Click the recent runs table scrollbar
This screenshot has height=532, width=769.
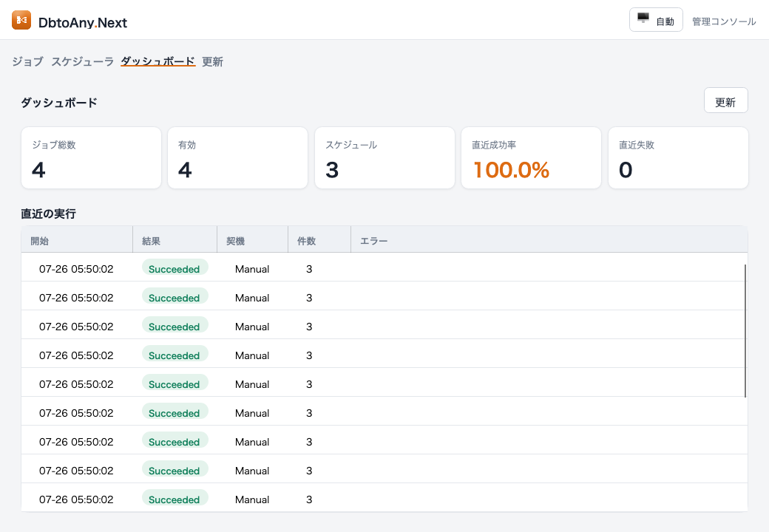click(745, 331)
